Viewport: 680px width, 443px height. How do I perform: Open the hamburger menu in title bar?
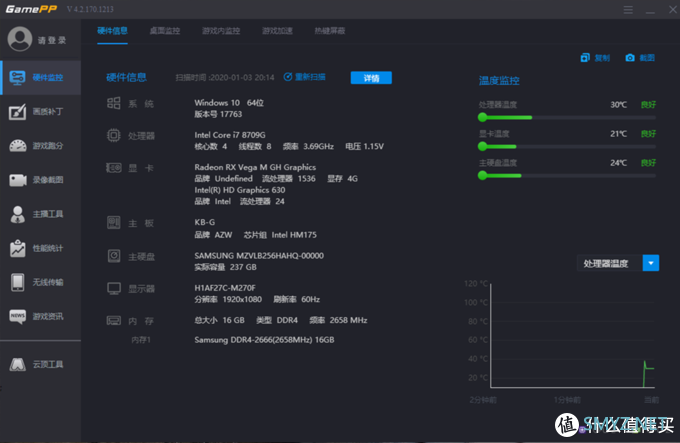point(628,10)
